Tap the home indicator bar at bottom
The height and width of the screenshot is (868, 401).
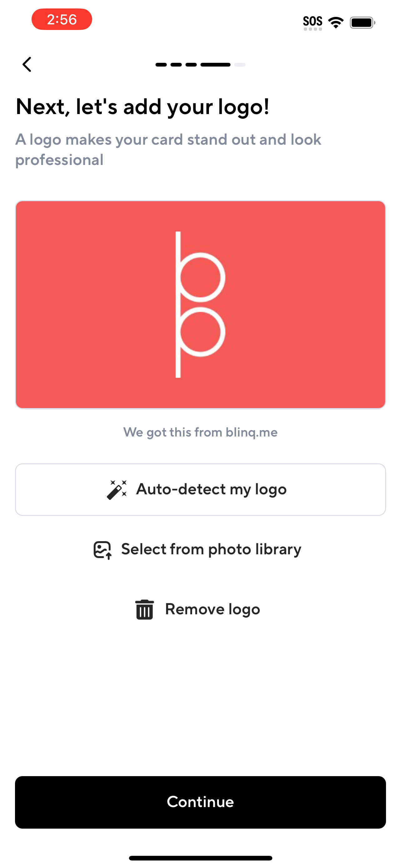coord(200,856)
